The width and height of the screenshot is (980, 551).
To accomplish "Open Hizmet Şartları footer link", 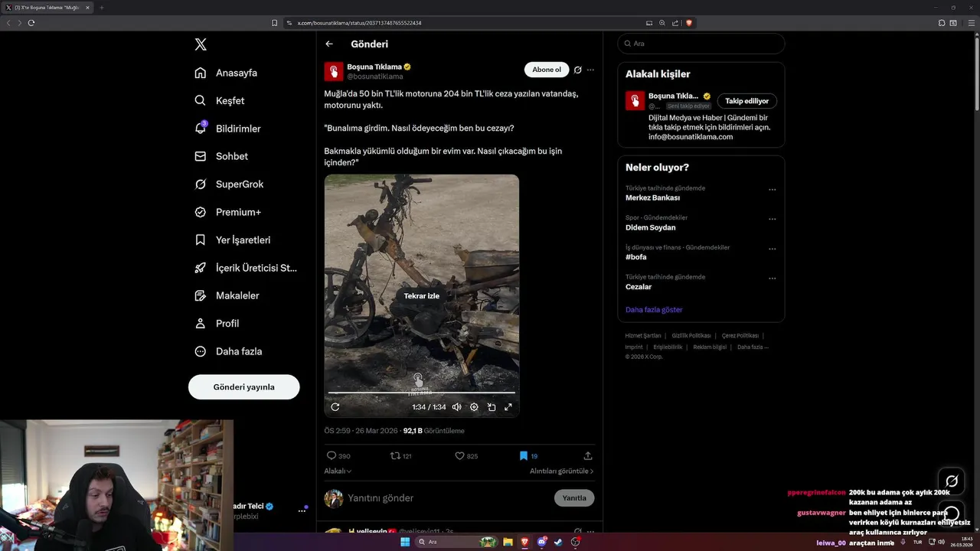I will [643, 336].
